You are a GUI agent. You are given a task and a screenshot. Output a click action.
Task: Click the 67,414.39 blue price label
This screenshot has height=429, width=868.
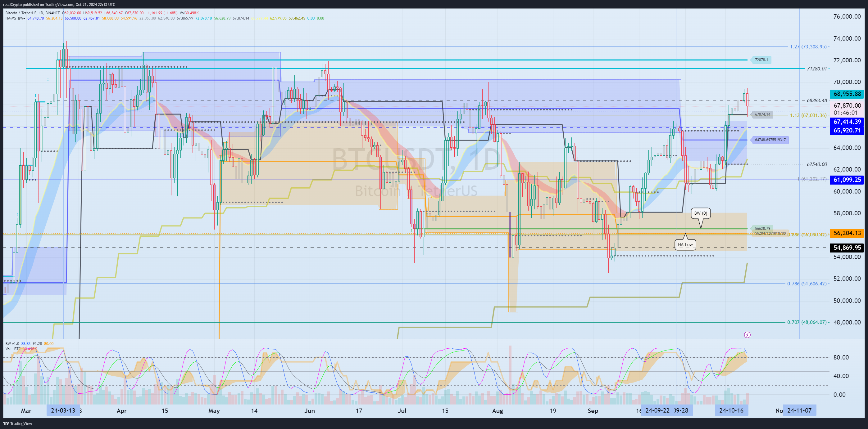pyautogui.click(x=847, y=122)
